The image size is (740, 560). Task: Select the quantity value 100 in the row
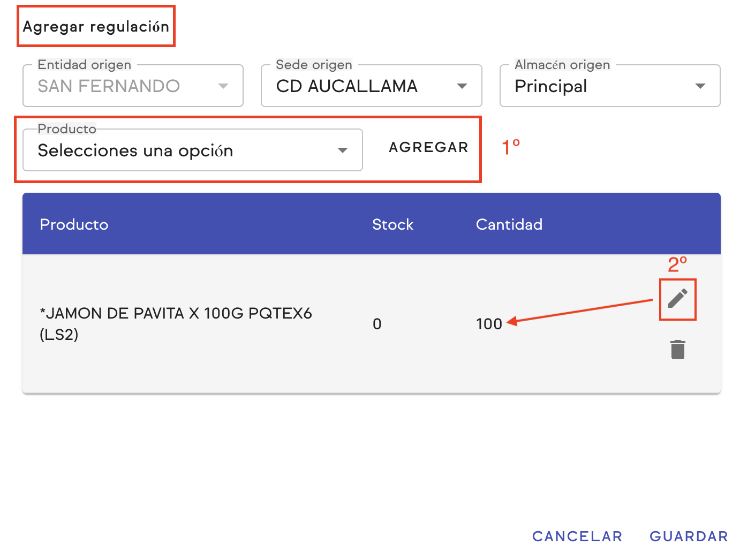(489, 323)
